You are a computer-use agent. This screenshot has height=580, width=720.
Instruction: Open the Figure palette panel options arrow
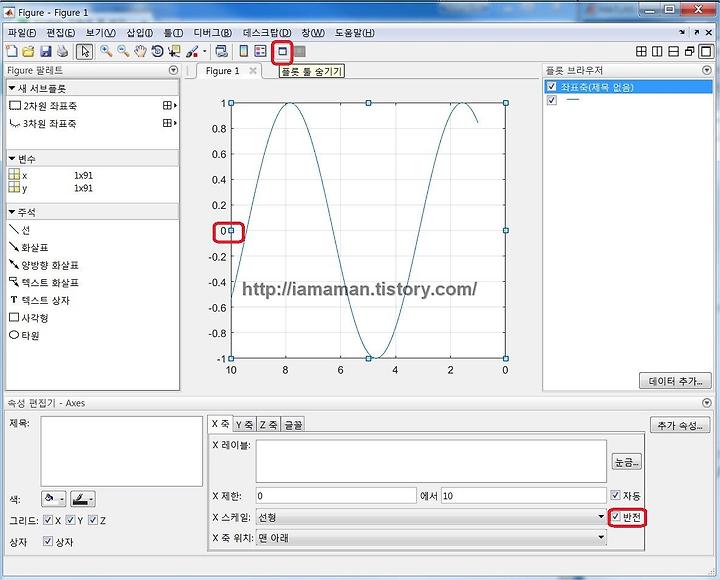pyautogui.click(x=173, y=70)
